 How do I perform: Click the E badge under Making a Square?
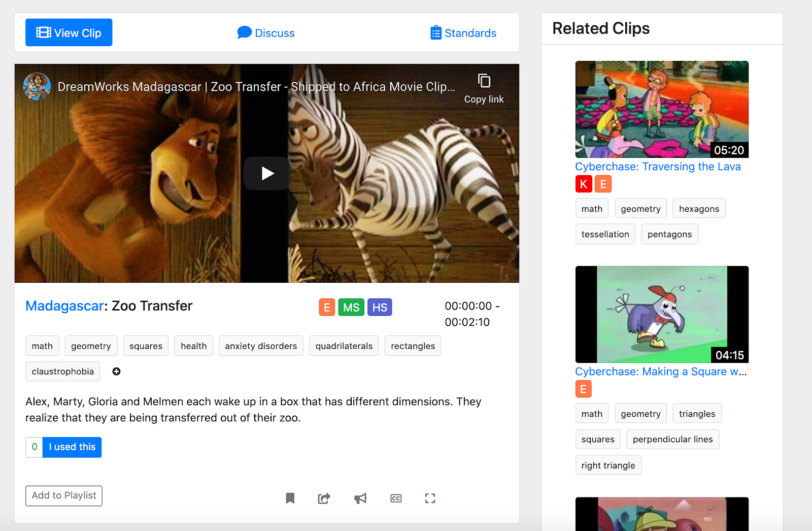584,389
